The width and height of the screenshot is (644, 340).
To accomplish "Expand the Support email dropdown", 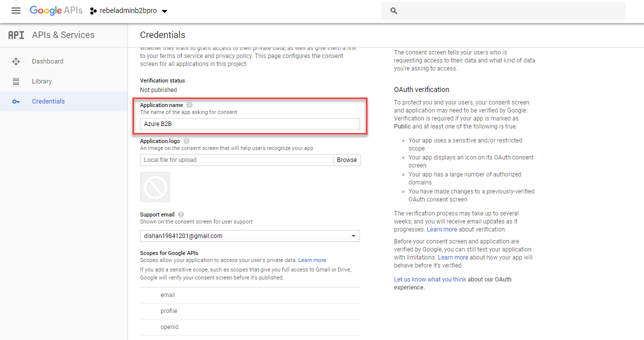I will click(x=353, y=236).
